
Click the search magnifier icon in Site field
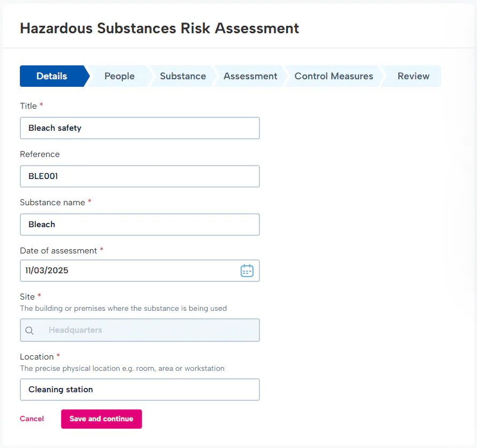29,331
